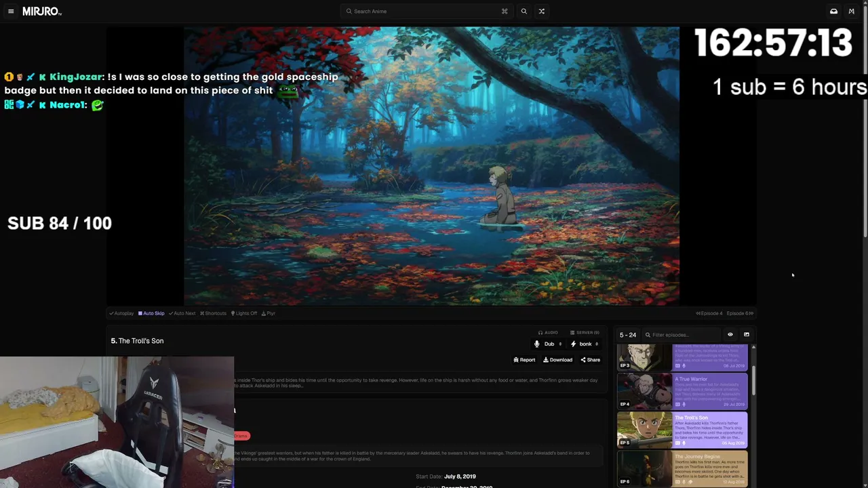Click the microphone icon in audio selector

click(x=537, y=344)
